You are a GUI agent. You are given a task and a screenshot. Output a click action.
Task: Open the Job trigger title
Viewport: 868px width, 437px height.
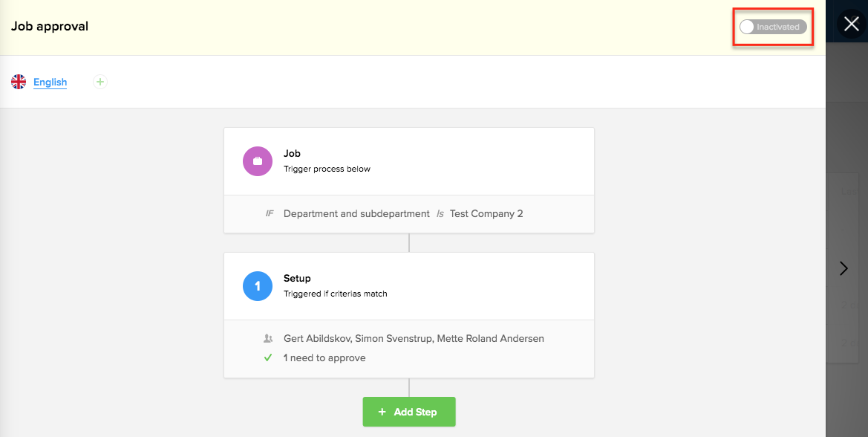pyautogui.click(x=292, y=154)
